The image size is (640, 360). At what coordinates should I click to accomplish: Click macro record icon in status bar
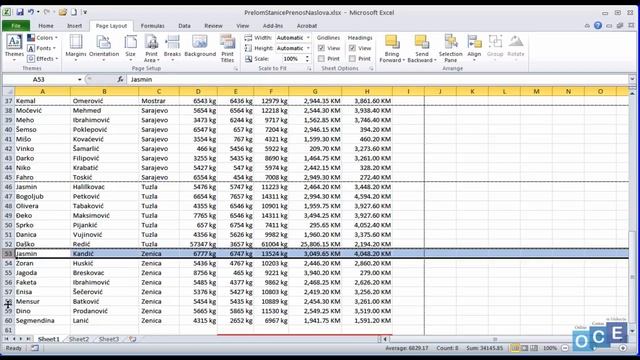point(35,348)
